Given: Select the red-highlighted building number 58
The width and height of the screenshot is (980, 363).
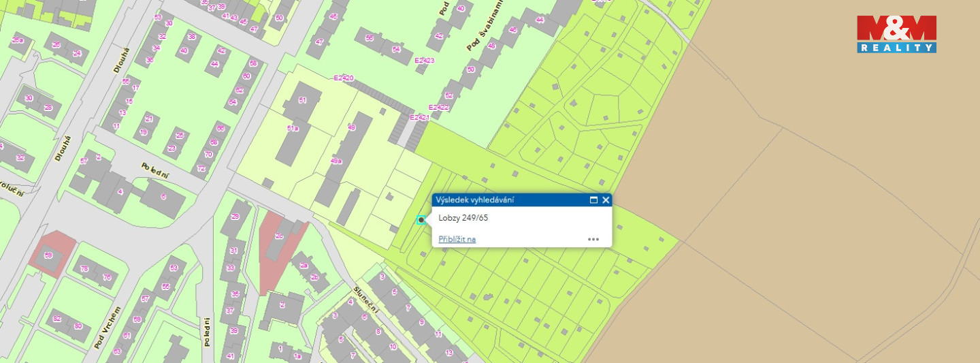Looking at the screenshot, I should (x=48, y=255).
